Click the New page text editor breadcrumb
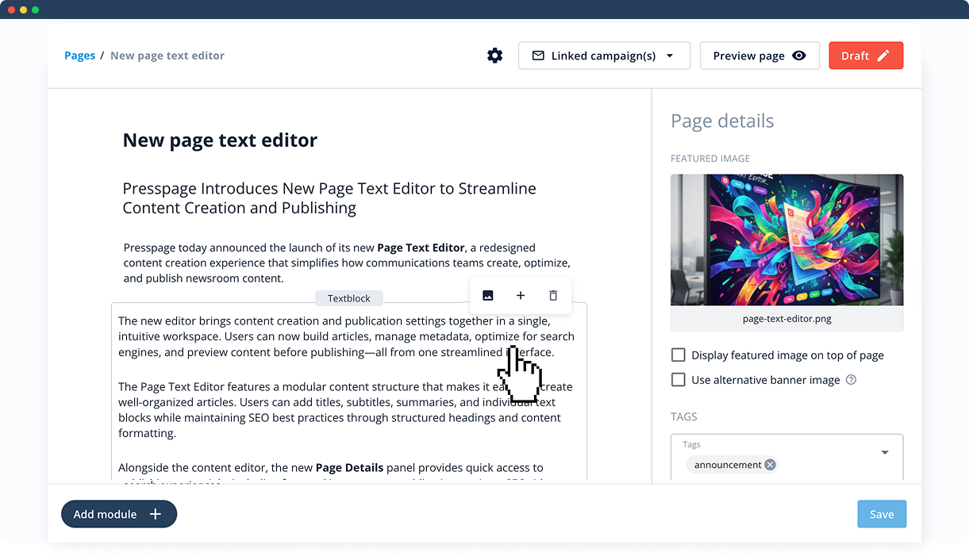The width and height of the screenshot is (969, 560). tap(167, 56)
